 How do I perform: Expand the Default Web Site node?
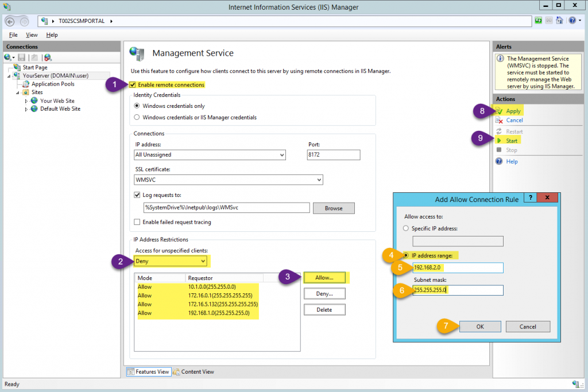[x=25, y=108]
